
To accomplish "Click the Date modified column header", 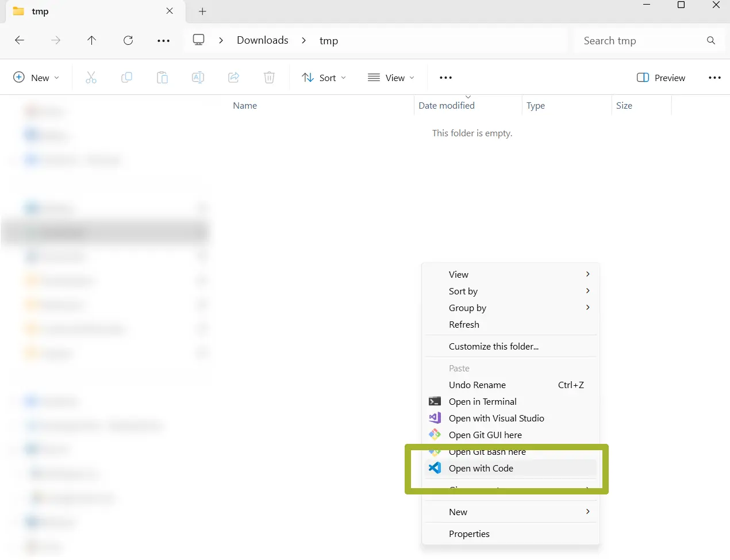I will [x=447, y=106].
